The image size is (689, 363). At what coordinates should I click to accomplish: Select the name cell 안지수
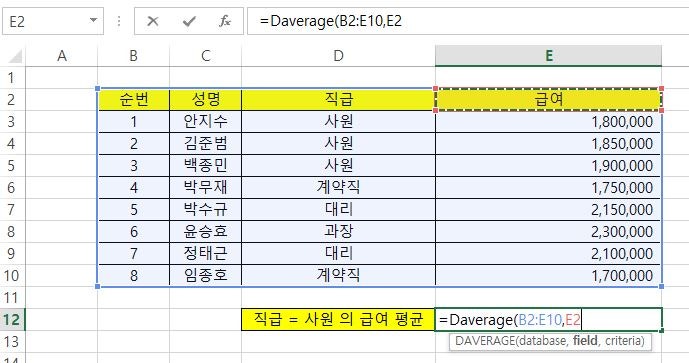tap(205, 122)
